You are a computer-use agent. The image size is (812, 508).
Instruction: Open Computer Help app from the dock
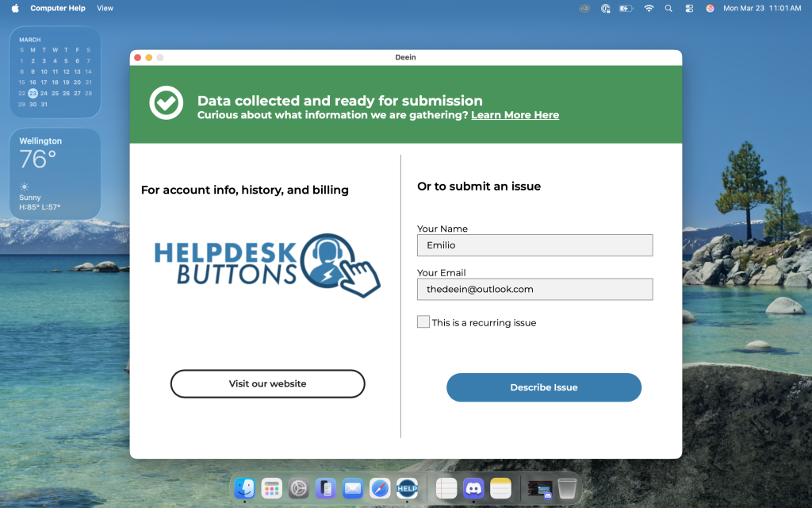(408, 489)
